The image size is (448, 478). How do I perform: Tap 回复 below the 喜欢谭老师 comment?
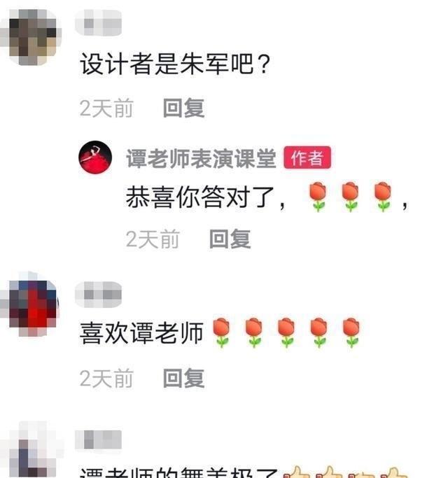pyautogui.click(x=184, y=378)
